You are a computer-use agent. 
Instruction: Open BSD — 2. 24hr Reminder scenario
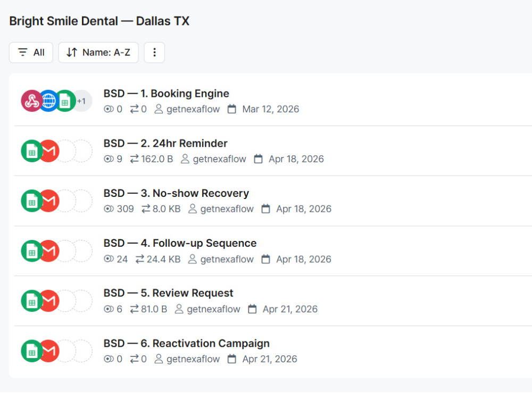point(165,144)
